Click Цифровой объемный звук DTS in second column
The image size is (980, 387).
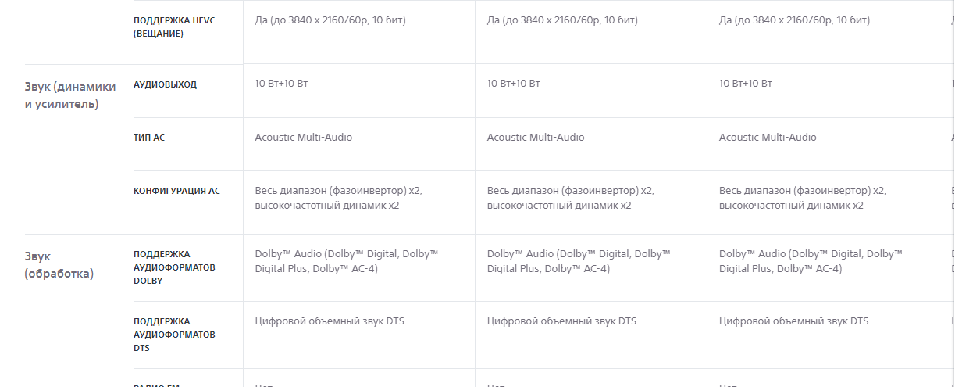click(x=561, y=321)
